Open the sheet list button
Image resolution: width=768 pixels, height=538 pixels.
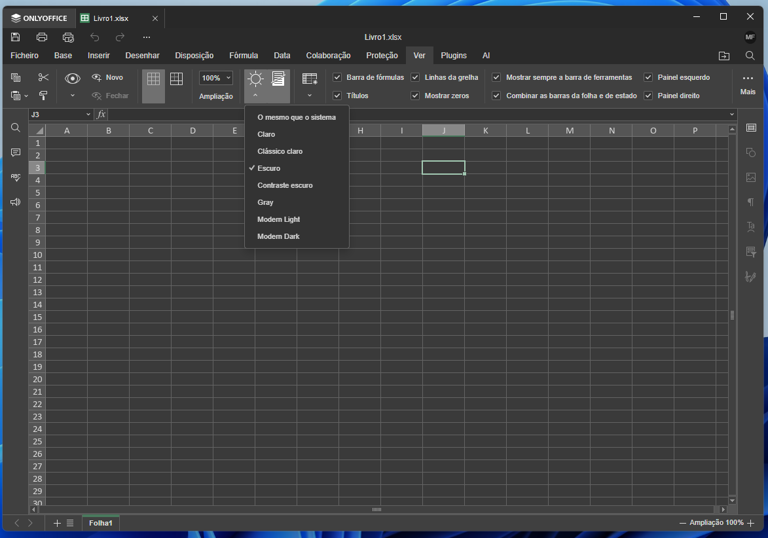pos(70,523)
